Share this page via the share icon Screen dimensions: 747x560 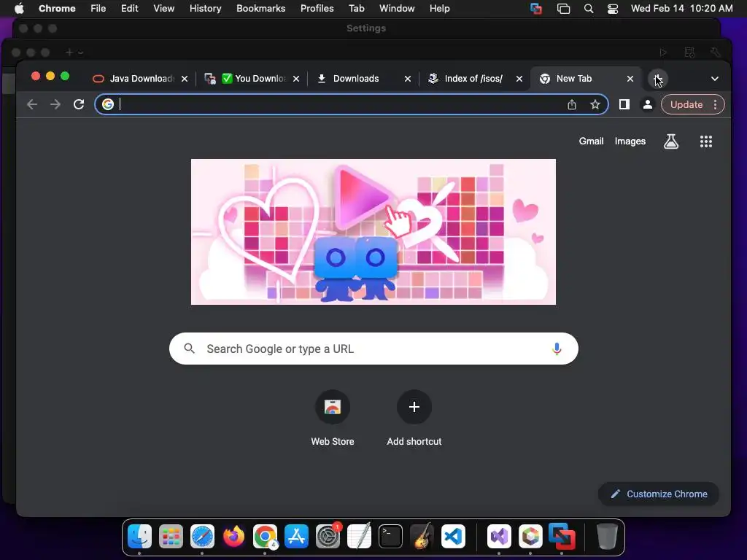[572, 104]
